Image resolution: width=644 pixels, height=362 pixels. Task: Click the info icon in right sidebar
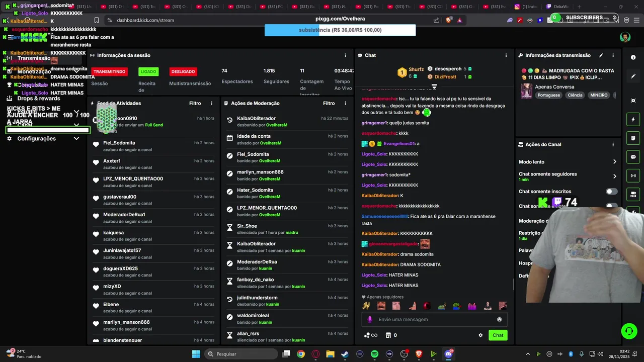(x=633, y=57)
